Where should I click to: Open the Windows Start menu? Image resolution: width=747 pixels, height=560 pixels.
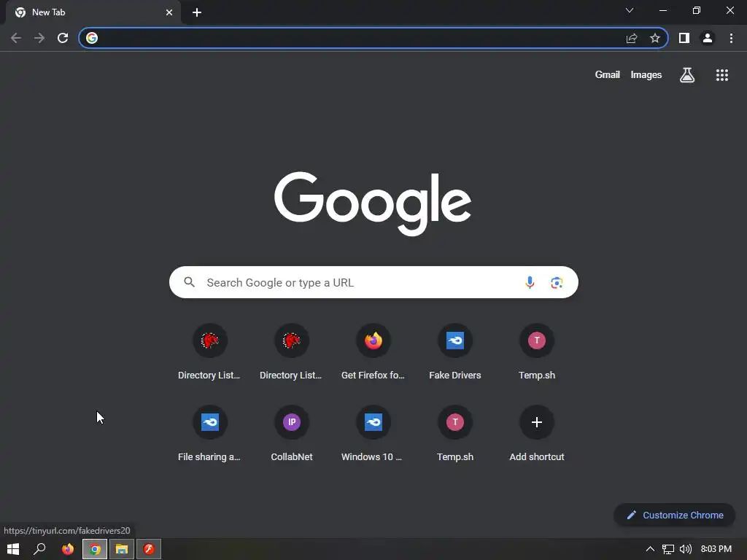(x=13, y=549)
